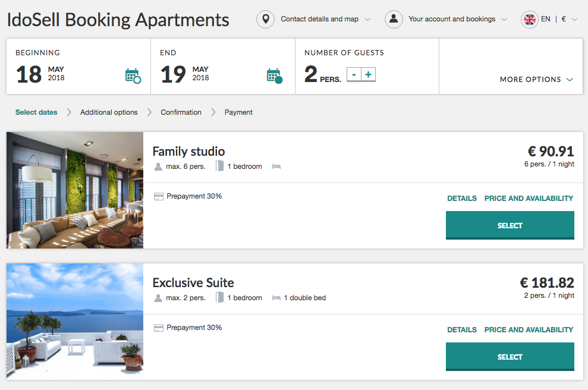Open DETAILS link for Exclusive Suite
588x390 pixels.
(x=462, y=330)
